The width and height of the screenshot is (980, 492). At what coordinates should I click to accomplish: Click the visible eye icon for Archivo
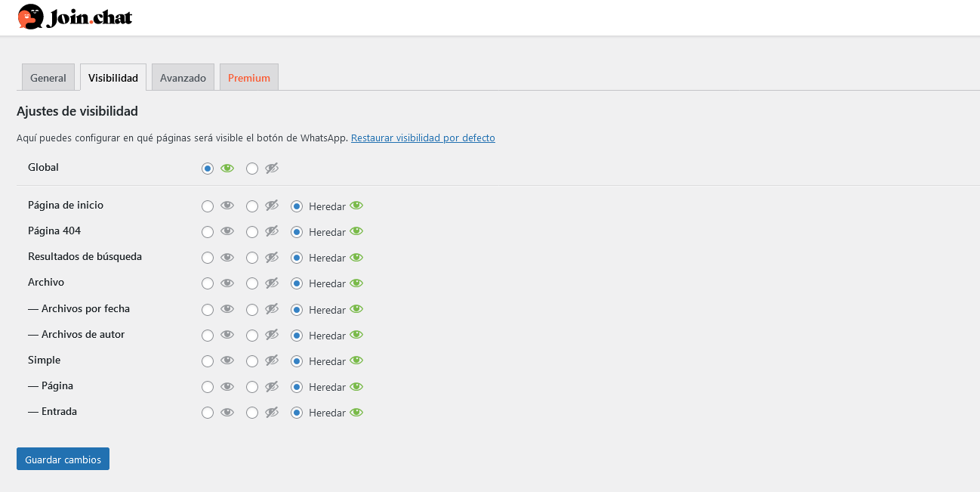(227, 283)
